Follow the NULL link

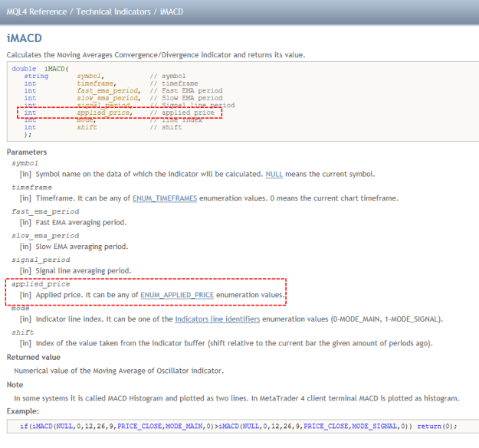pos(274,175)
